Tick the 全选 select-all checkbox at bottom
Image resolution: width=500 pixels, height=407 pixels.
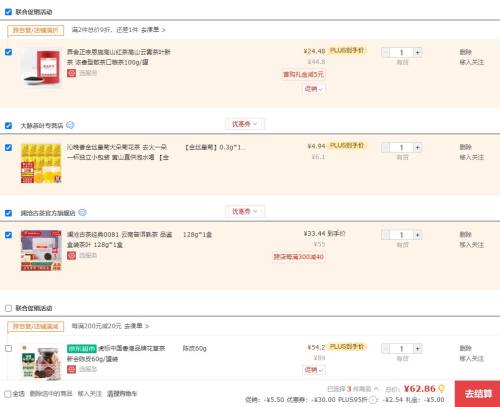pos(8,394)
